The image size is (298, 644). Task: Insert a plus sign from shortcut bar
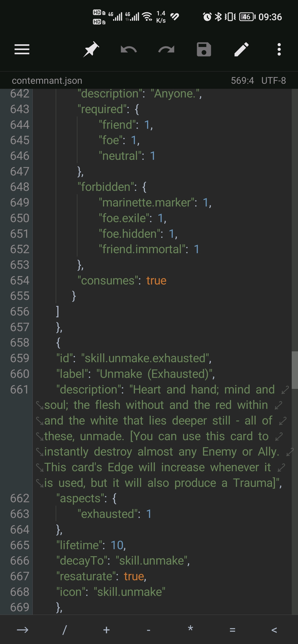[x=106, y=630]
